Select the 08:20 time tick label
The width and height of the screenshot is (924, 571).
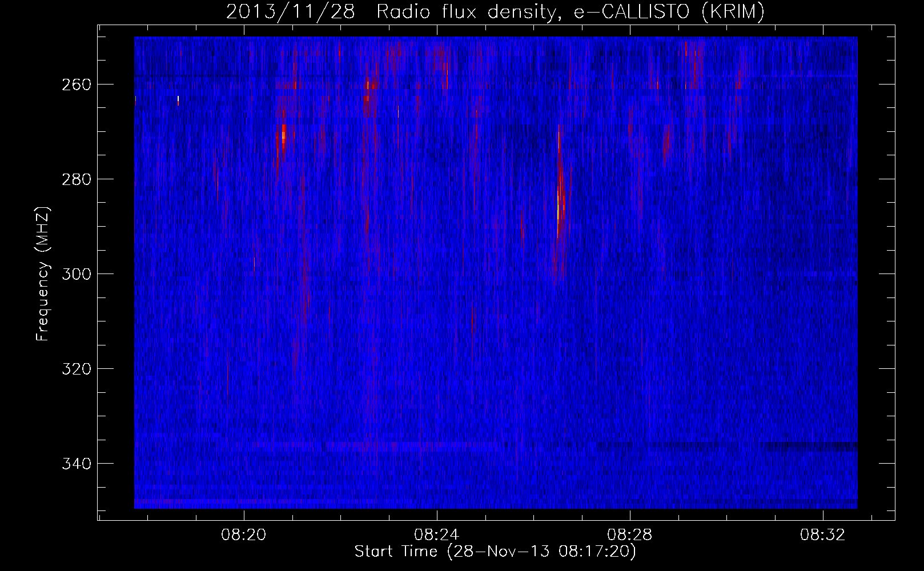(244, 535)
